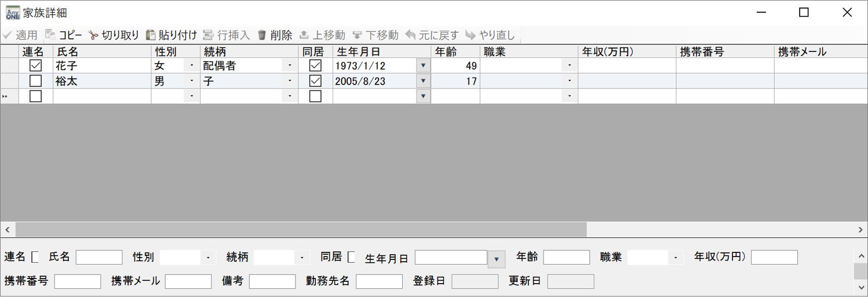The image size is (868, 297).
Task: Focus the 備考 input field
Action: pos(272,281)
